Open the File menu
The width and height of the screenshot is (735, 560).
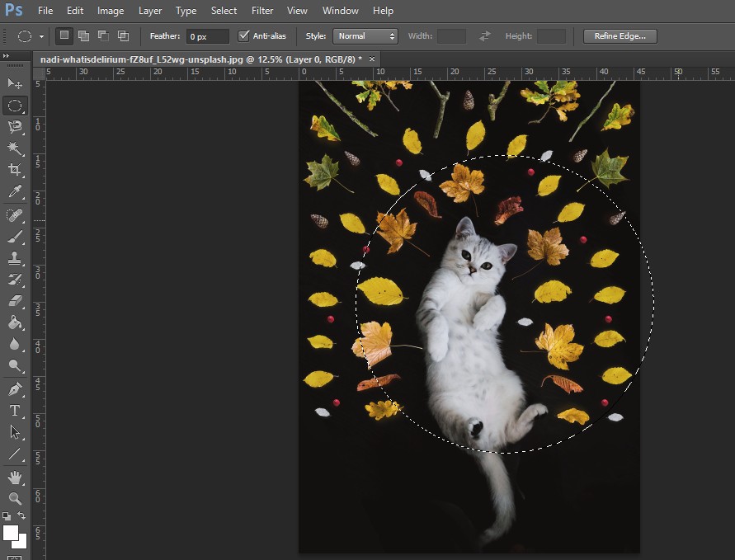pyautogui.click(x=45, y=11)
